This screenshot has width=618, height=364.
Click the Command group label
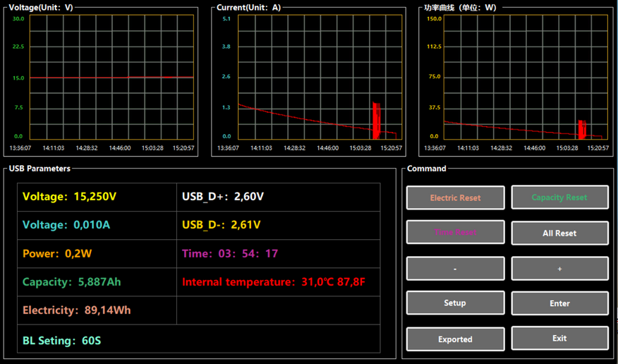tap(426, 169)
